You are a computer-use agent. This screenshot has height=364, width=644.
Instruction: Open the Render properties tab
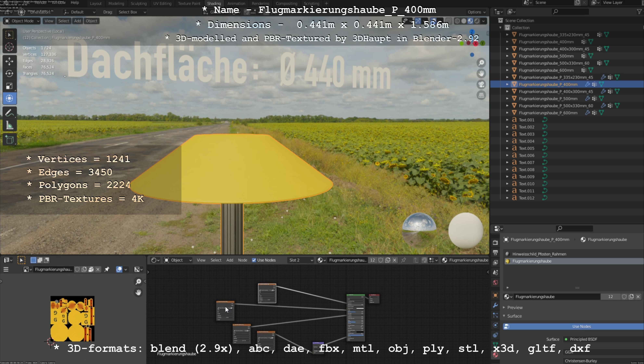(x=495, y=242)
